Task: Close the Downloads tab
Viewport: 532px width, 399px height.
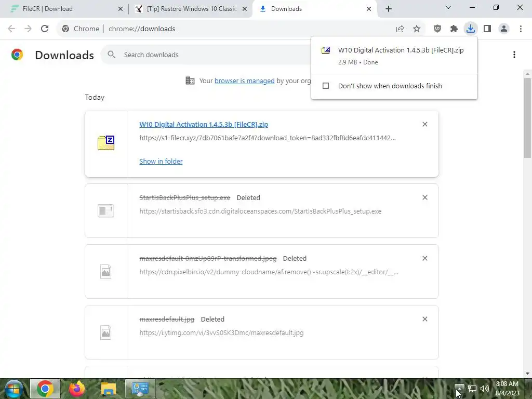Action: (x=369, y=9)
